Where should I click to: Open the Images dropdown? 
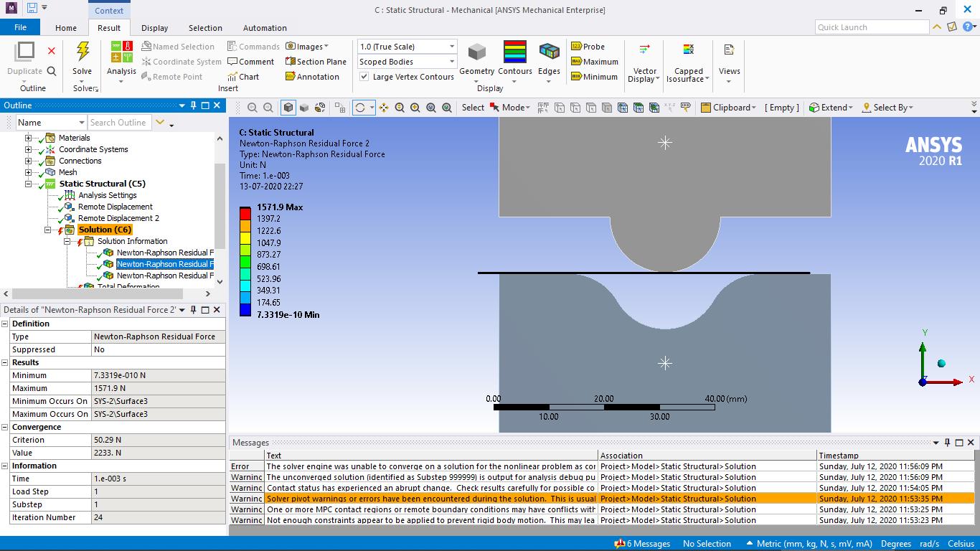307,47
